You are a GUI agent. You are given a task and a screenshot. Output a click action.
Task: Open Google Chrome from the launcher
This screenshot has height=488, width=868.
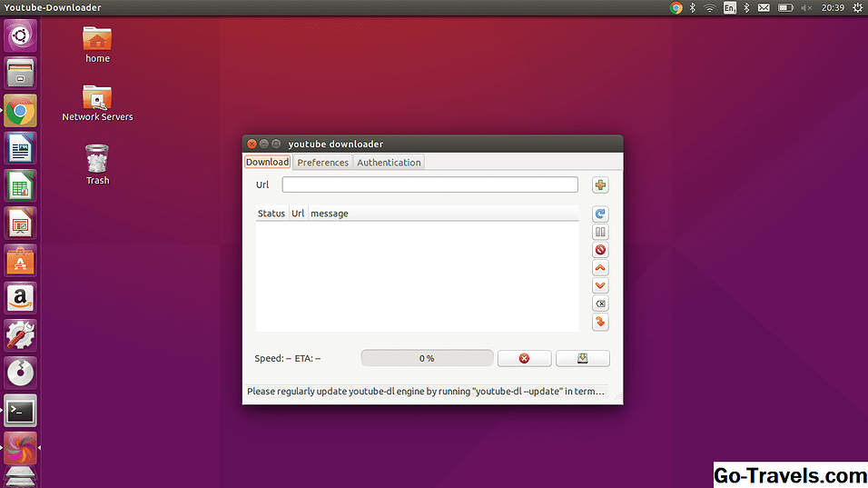pyautogui.click(x=20, y=112)
